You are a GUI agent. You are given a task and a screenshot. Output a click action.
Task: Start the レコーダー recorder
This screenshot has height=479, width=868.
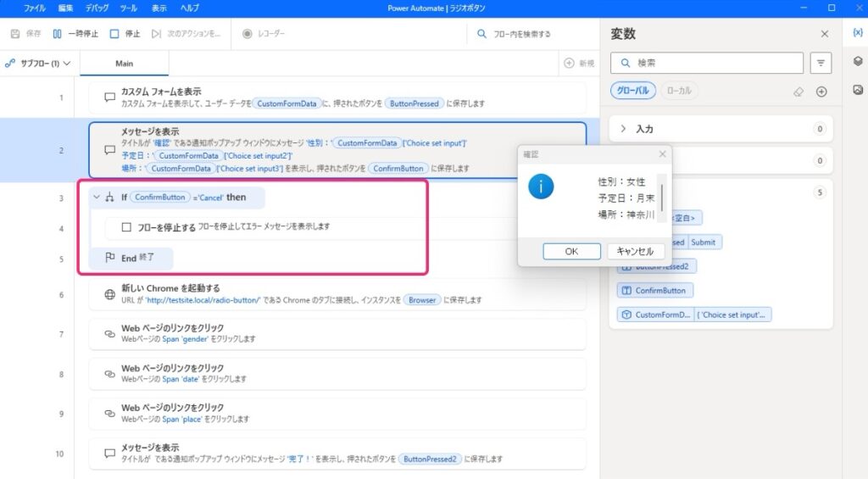[x=264, y=34]
